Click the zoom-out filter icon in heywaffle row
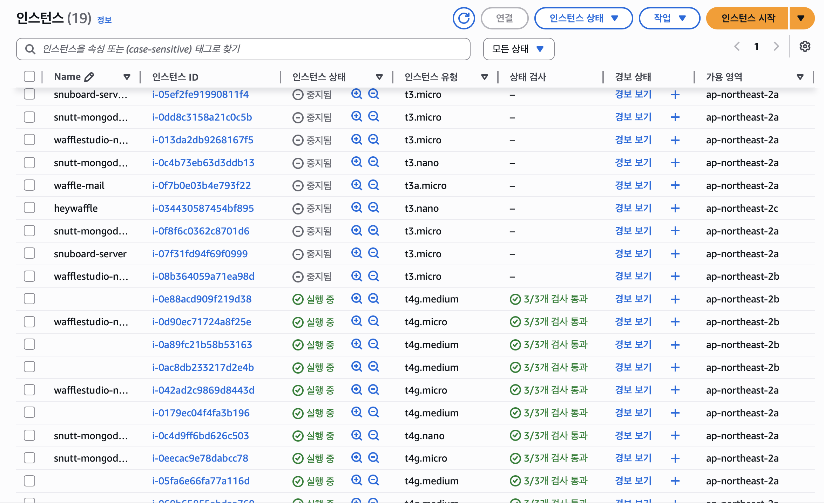824x504 pixels. coord(373,207)
